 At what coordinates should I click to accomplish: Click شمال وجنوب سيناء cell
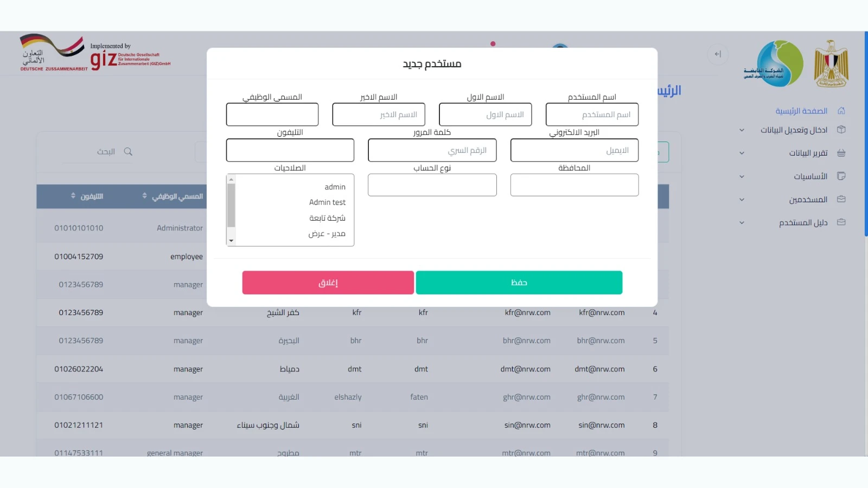pyautogui.click(x=268, y=425)
